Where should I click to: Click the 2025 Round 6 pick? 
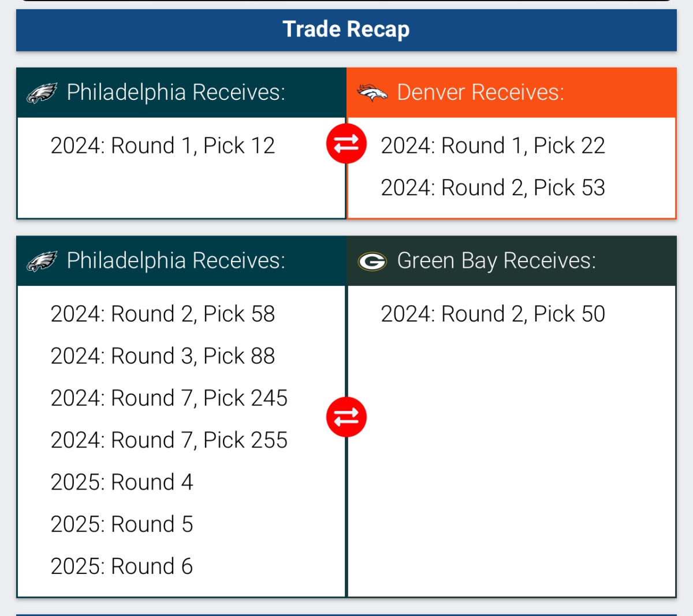click(x=122, y=567)
